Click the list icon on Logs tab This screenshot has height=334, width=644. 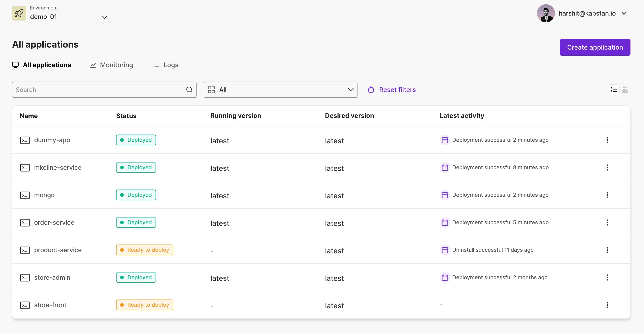(x=156, y=65)
